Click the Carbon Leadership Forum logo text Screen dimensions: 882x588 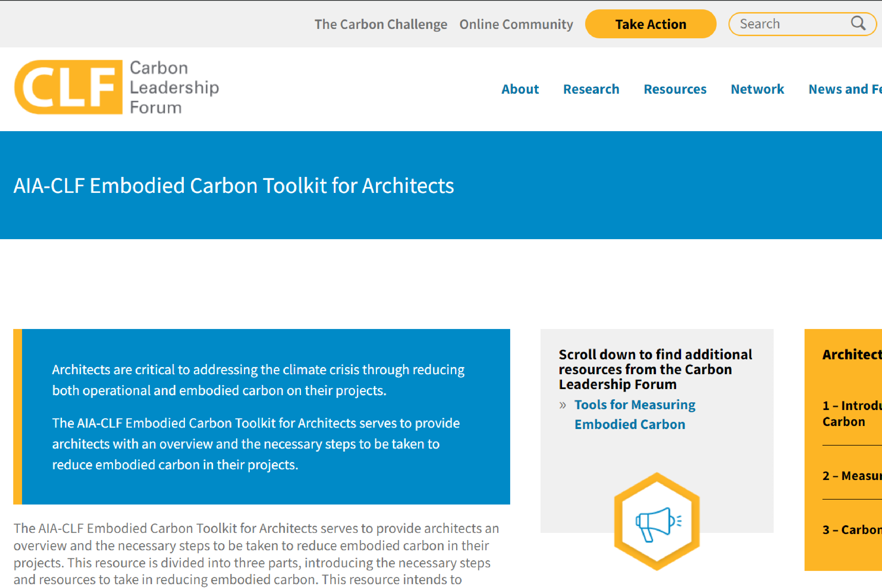click(174, 87)
